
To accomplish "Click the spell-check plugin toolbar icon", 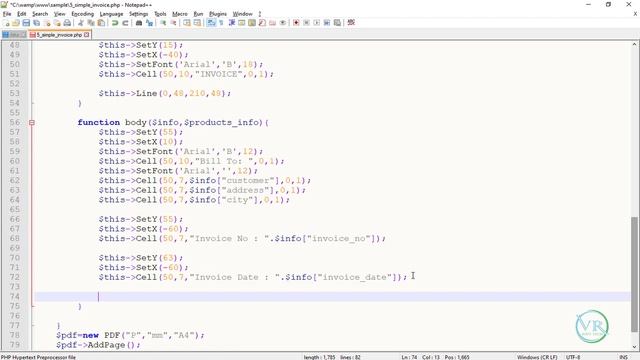I will 351,23.
